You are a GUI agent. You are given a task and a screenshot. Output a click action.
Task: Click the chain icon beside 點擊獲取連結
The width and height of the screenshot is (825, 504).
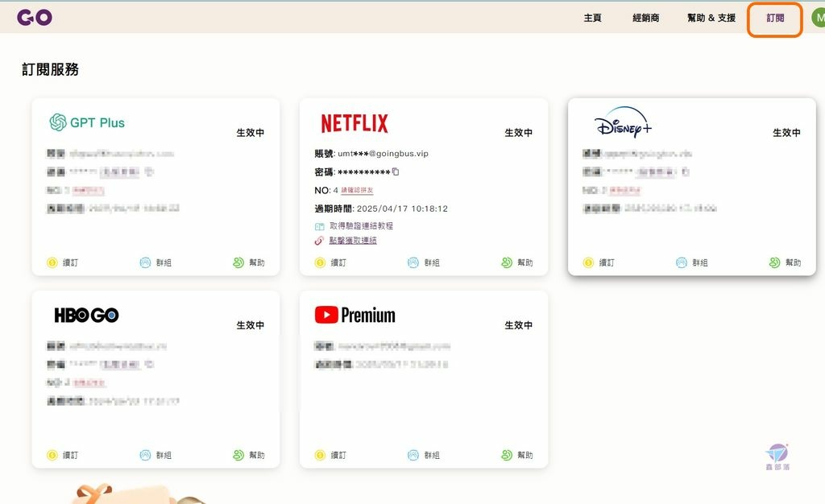[319, 241]
